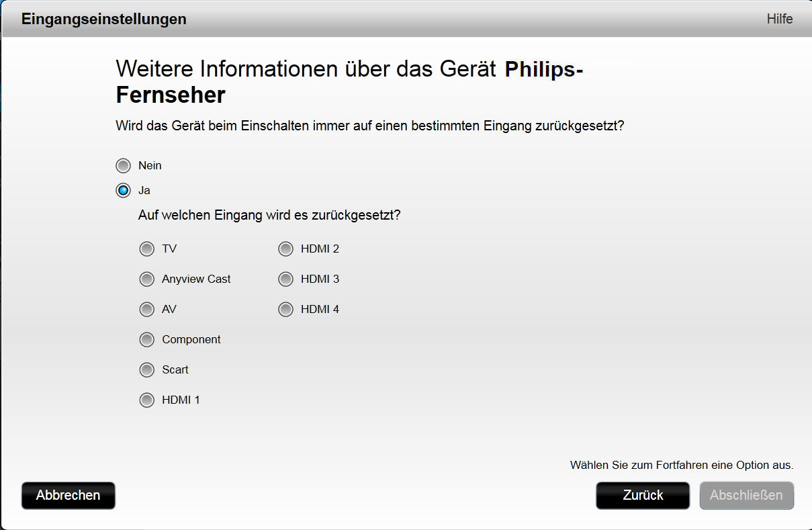Image resolution: width=812 pixels, height=530 pixels.
Task: Choose Anyview Cast as the input
Action: 146,279
